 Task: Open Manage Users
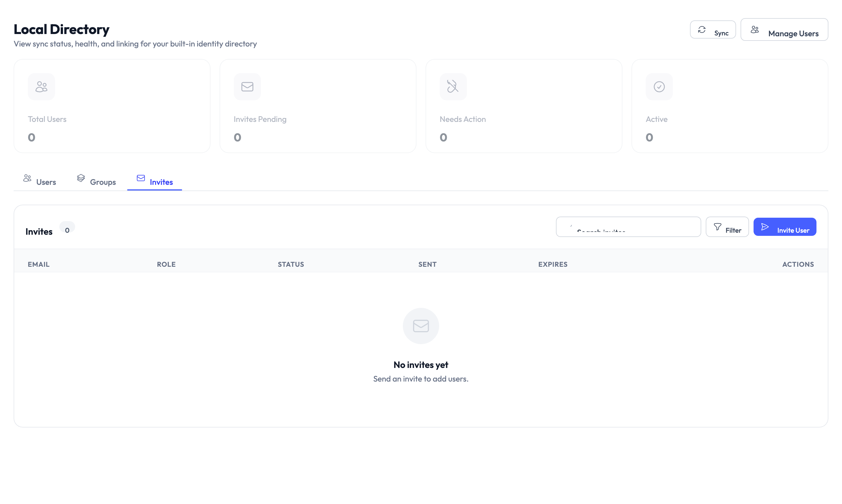pos(785,29)
